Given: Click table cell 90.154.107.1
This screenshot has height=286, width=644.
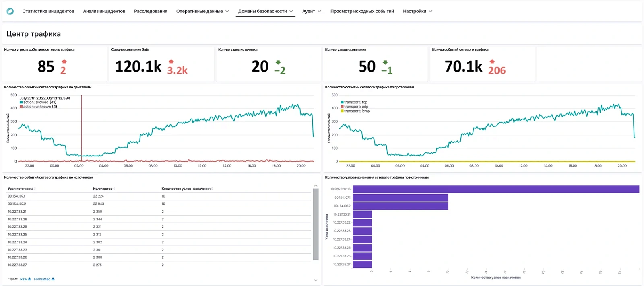Looking at the screenshot, I should point(17,196).
